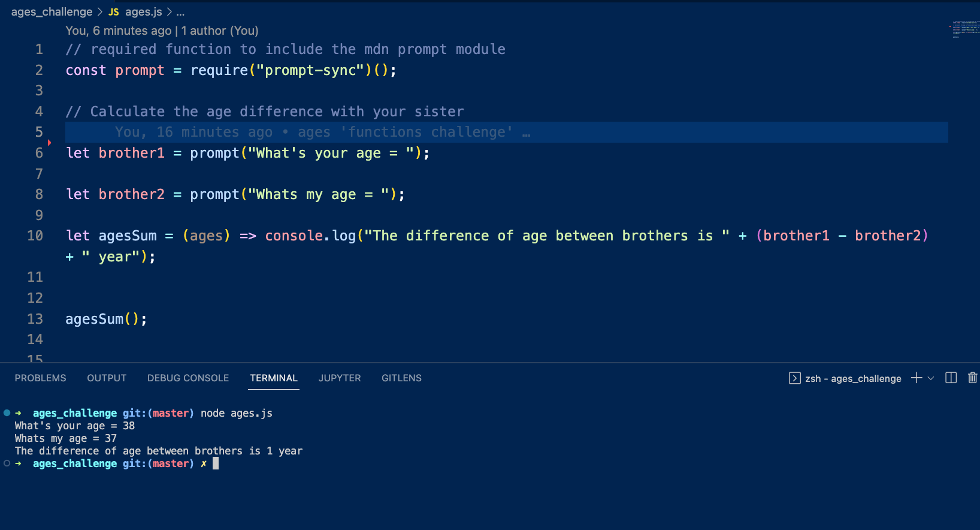The width and height of the screenshot is (980, 530).
Task: Click the terminal cursor at the prompt
Action: [216, 463]
